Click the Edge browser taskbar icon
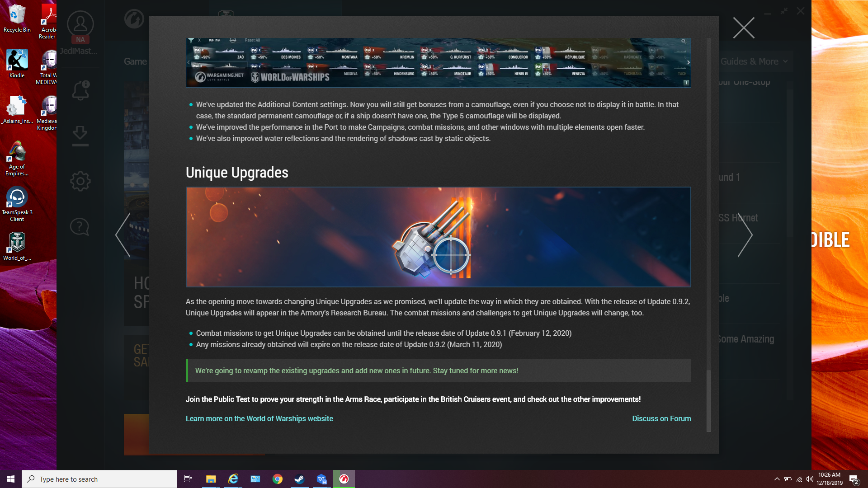The height and width of the screenshot is (488, 868). coord(232,479)
